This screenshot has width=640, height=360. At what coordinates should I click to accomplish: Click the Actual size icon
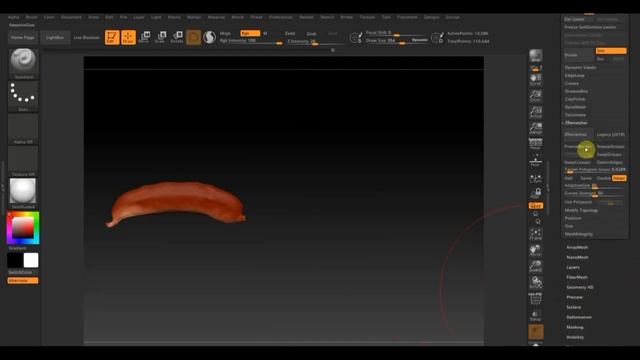[536, 112]
